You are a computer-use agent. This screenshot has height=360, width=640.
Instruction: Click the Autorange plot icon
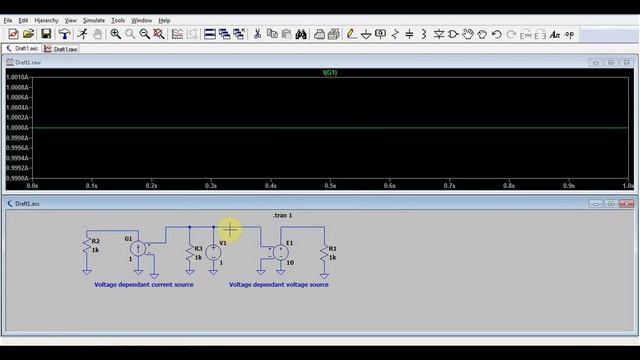tap(177, 34)
